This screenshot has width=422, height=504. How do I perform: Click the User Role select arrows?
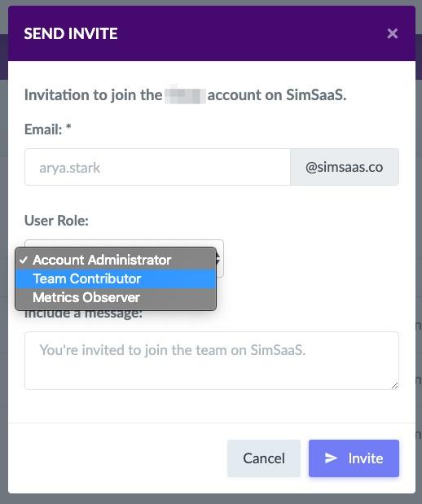[x=218, y=258]
